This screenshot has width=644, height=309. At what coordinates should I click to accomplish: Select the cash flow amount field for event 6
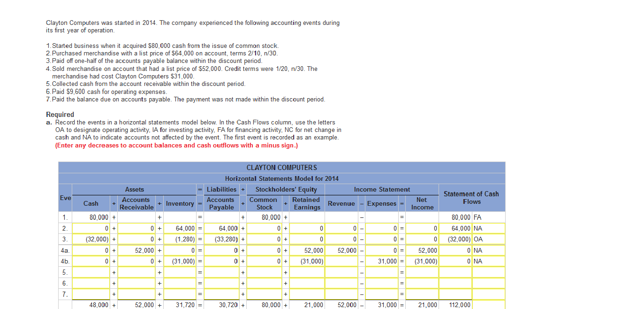[x=456, y=284]
